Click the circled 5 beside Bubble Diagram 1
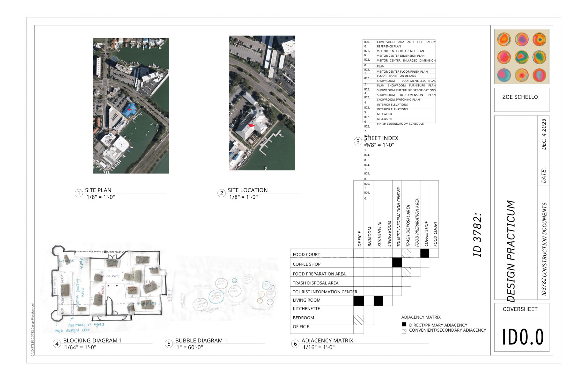Viewport: 588px width, 381px height. pyautogui.click(x=169, y=344)
